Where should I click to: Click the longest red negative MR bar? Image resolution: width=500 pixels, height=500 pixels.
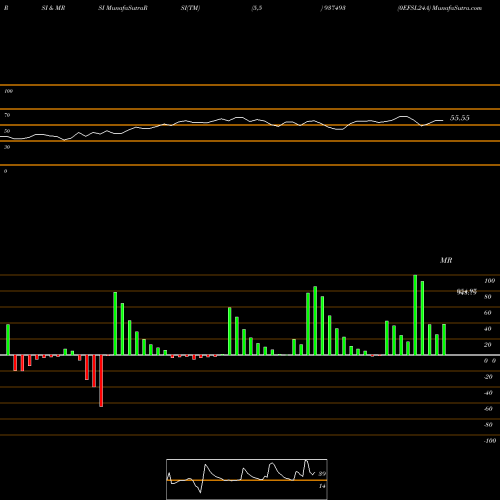(101, 381)
